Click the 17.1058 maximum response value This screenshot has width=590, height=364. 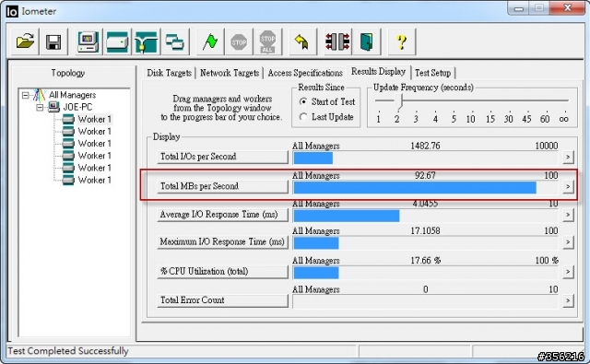tap(425, 230)
